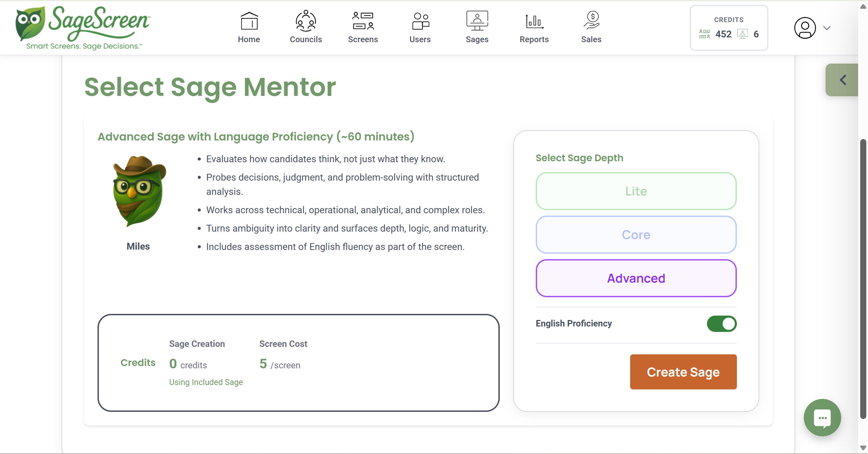Click the Miles owl mentor avatar

point(139,191)
